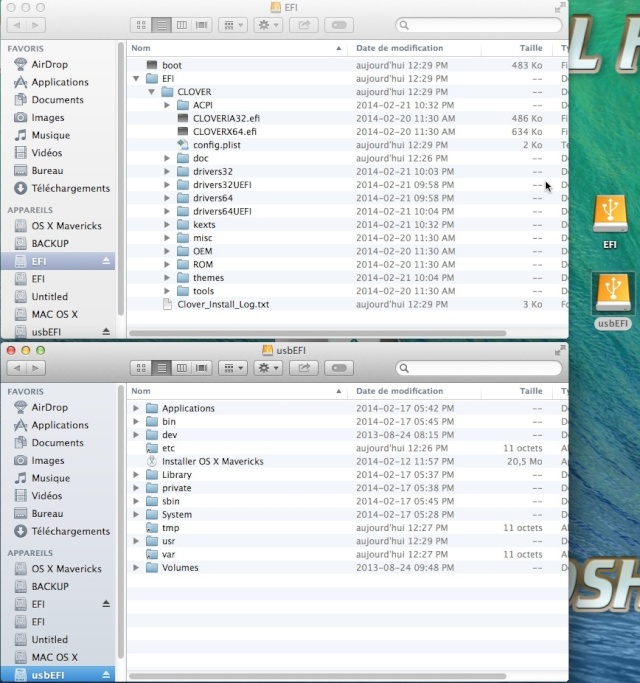Viewport: 640px width, 683px height.
Task: Click horizontal scrollbar in usbEFI window
Action: pos(318,676)
